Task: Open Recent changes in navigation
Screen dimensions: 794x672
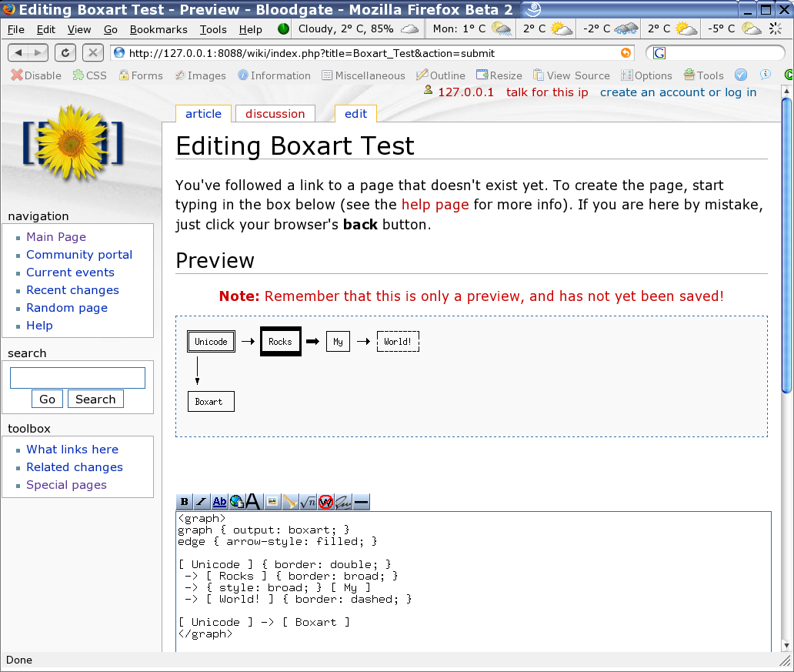Action: [72, 290]
